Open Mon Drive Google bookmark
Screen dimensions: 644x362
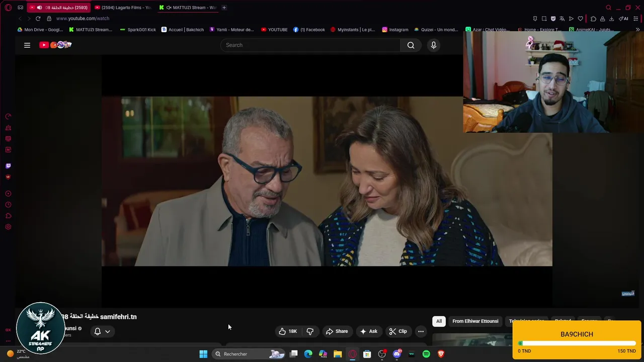pos(40,30)
